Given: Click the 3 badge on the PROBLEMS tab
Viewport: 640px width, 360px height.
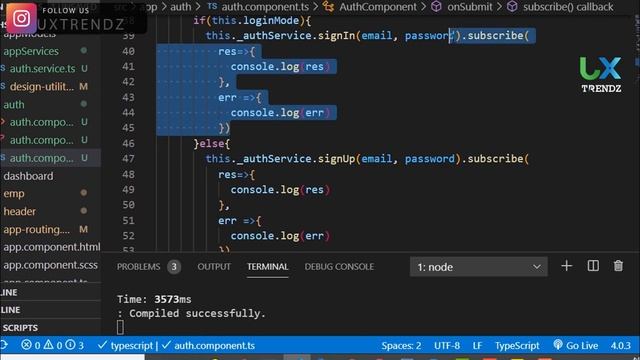Looking at the screenshot, I should pyautogui.click(x=174, y=267).
